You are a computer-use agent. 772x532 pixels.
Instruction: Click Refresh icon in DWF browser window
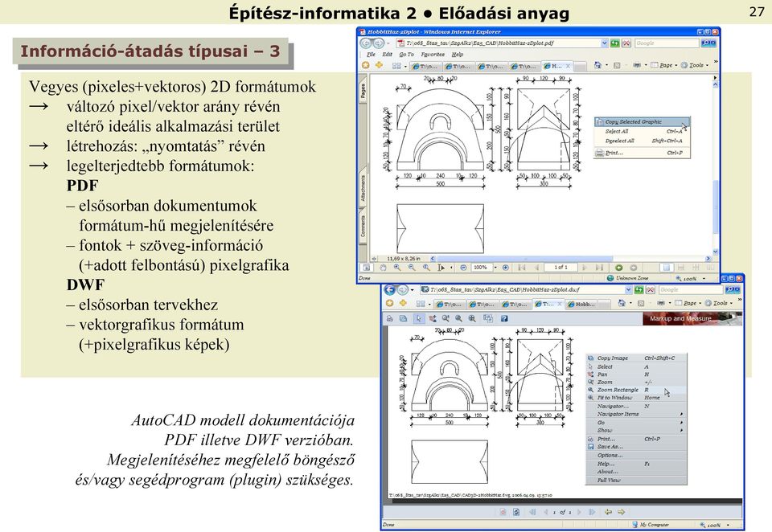(639, 290)
